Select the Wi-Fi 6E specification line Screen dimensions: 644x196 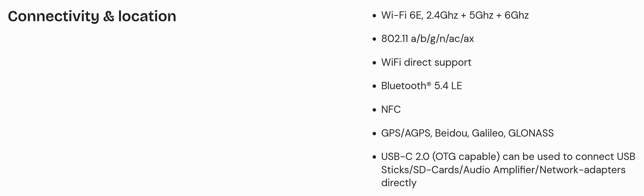455,15
